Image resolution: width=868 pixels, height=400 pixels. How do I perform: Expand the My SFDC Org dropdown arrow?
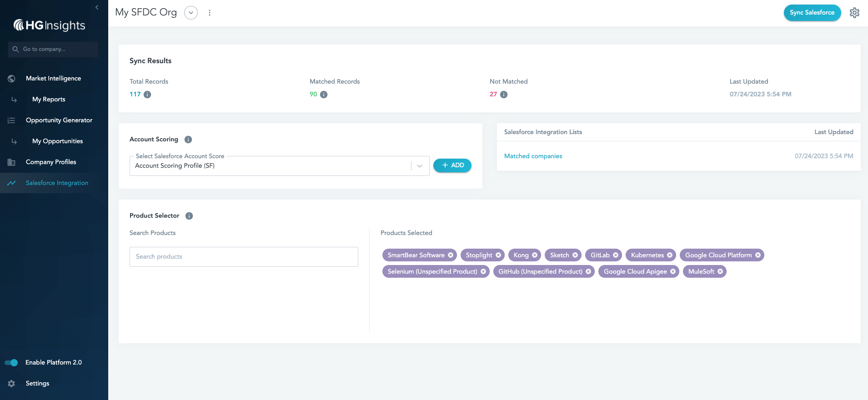191,13
